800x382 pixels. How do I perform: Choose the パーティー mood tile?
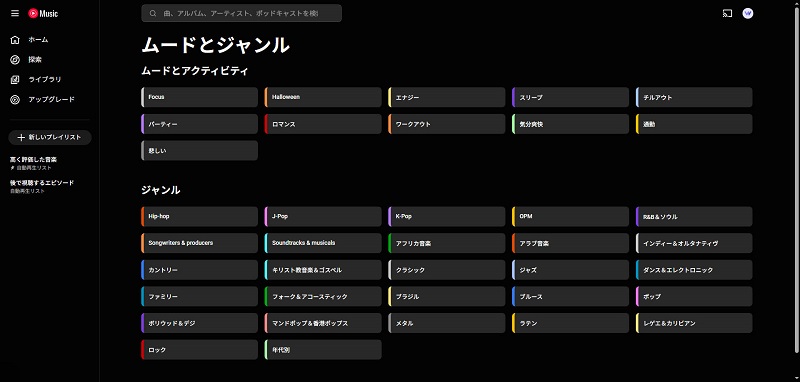click(199, 124)
